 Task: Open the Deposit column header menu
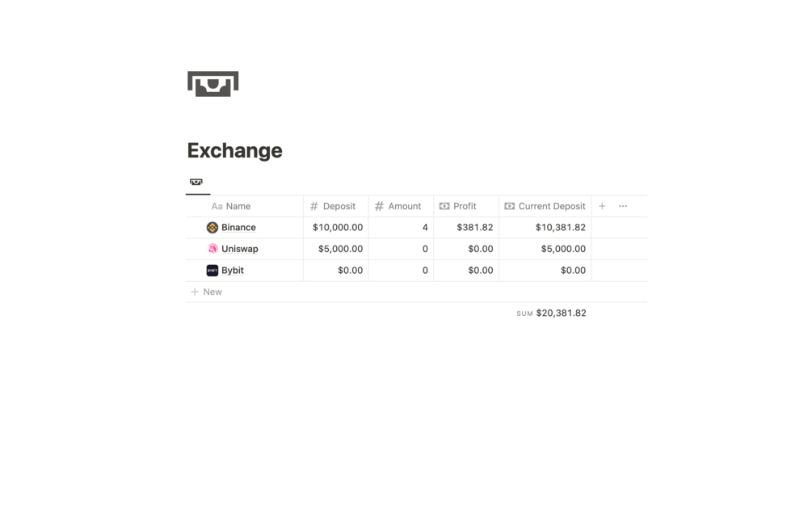[x=336, y=206]
